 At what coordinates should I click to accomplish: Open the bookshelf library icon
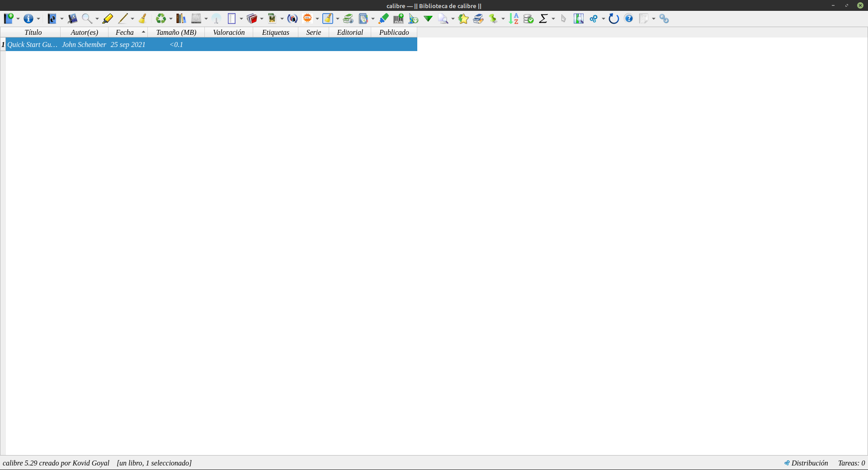tap(181, 19)
